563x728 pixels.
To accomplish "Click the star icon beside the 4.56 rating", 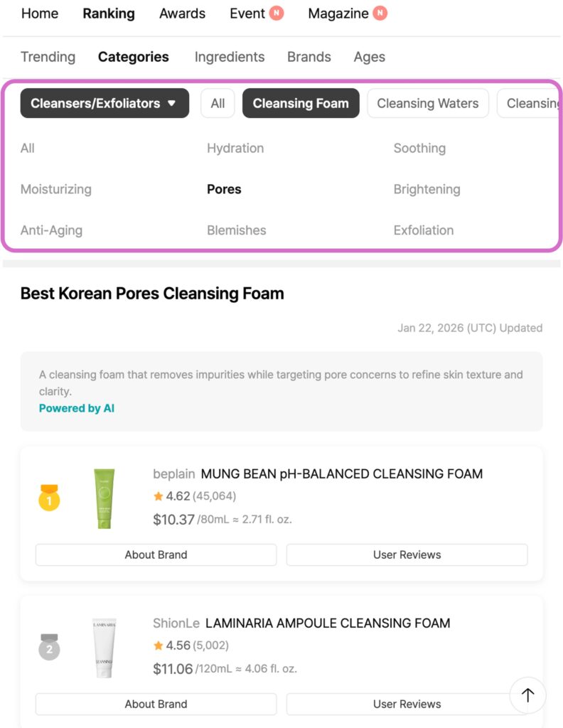I will tap(158, 646).
